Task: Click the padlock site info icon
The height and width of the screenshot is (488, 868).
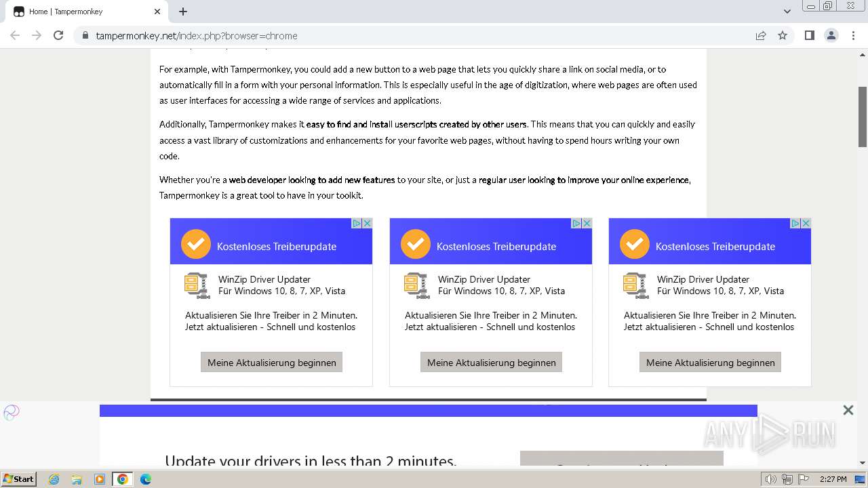Action: (85, 36)
